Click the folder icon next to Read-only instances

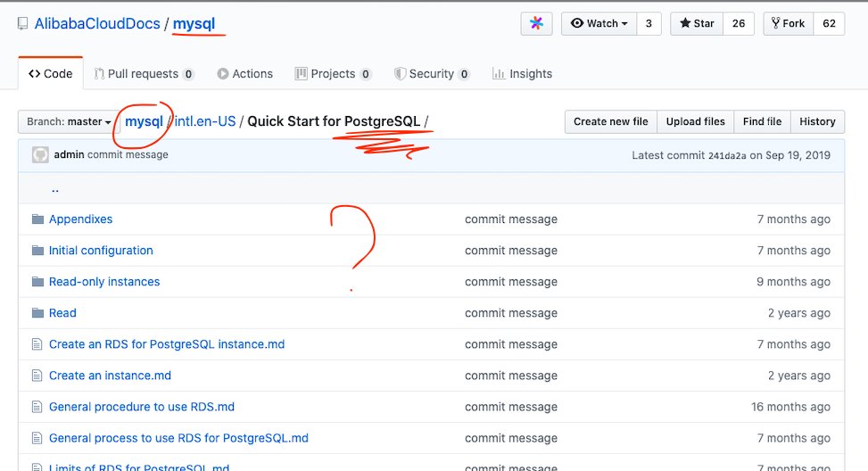tap(37, 282)
